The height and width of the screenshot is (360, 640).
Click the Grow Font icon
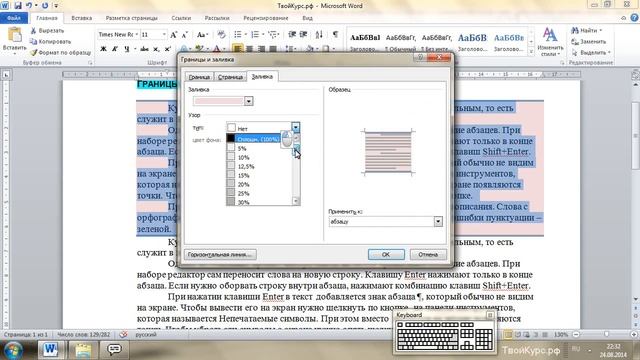[x=173, y=35]
